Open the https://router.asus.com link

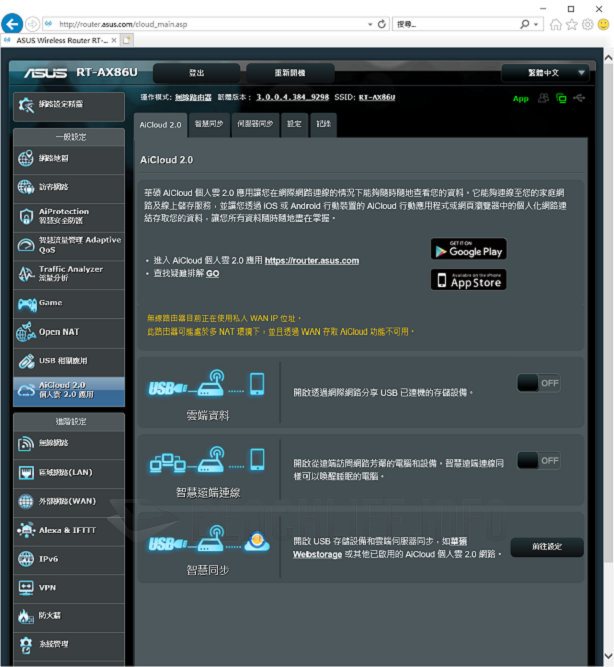pyautogui.click(x=312, y=261)
